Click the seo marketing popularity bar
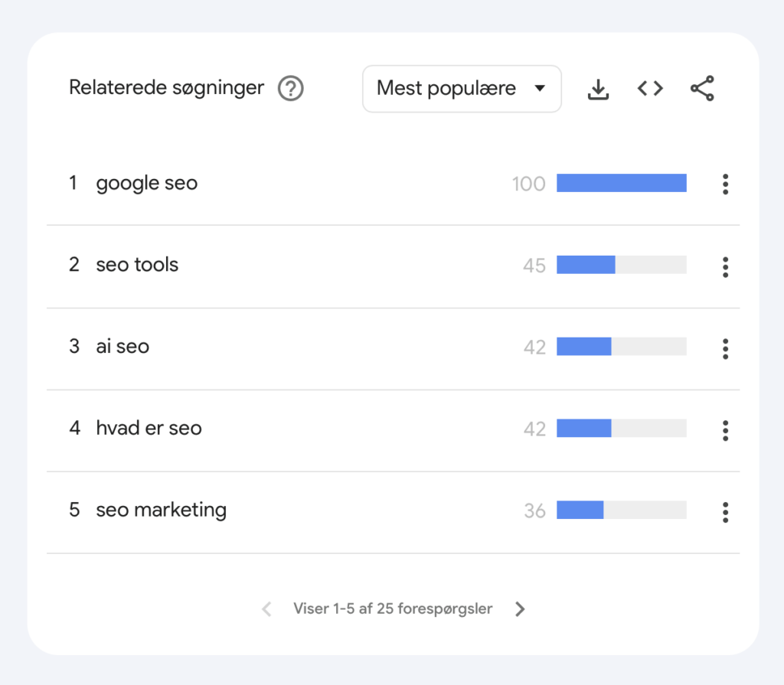The image size is (784, 685). [621, 510]
